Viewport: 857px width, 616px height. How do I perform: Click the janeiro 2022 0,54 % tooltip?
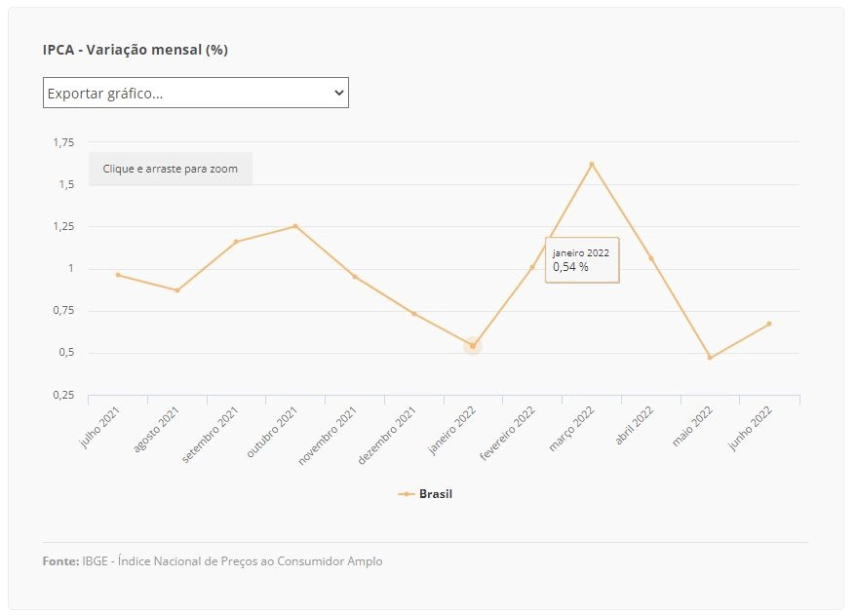coord(582,260)
